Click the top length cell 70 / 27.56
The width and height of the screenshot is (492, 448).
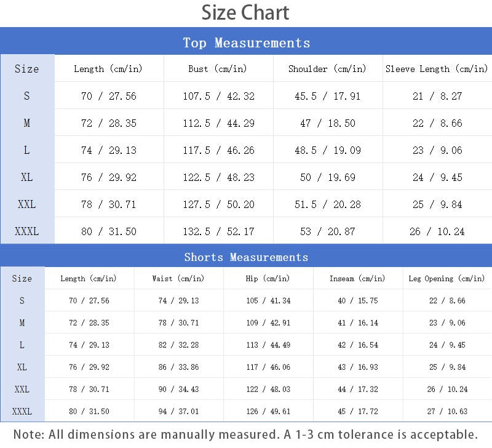[x=109, y=96]
